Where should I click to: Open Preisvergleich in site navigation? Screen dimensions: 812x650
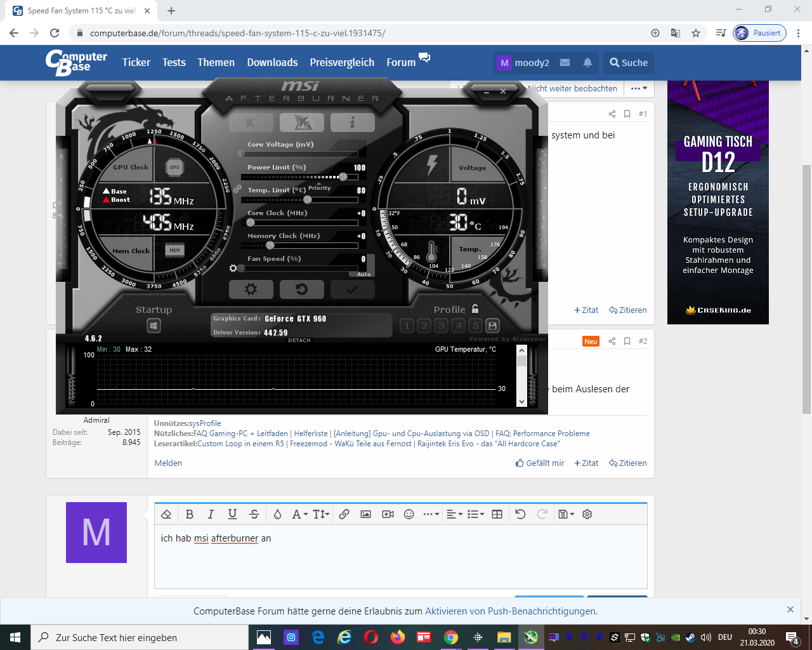[342, 62]
